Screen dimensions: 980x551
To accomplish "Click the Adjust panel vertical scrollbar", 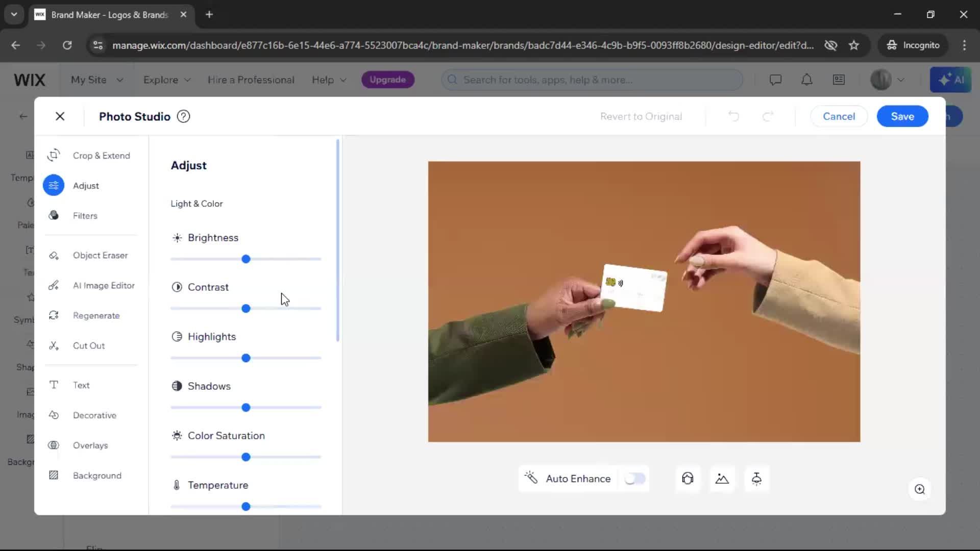I will coord(338,240).
